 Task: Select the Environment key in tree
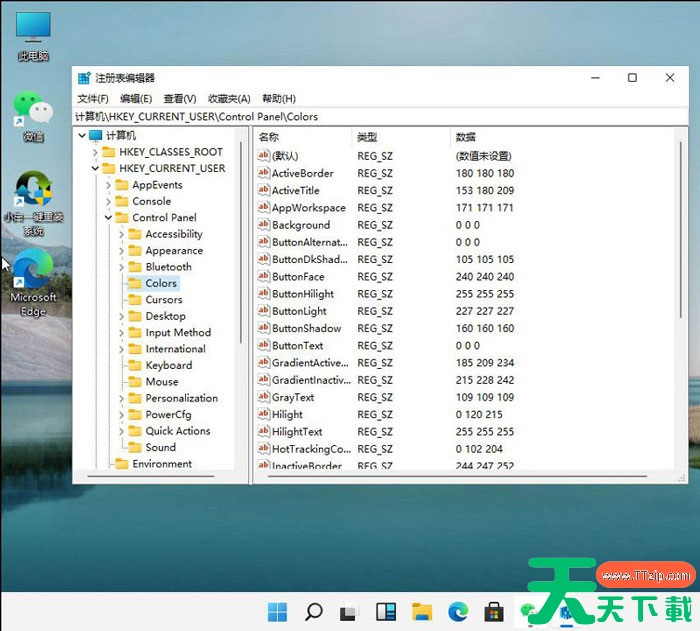[162, 464]
